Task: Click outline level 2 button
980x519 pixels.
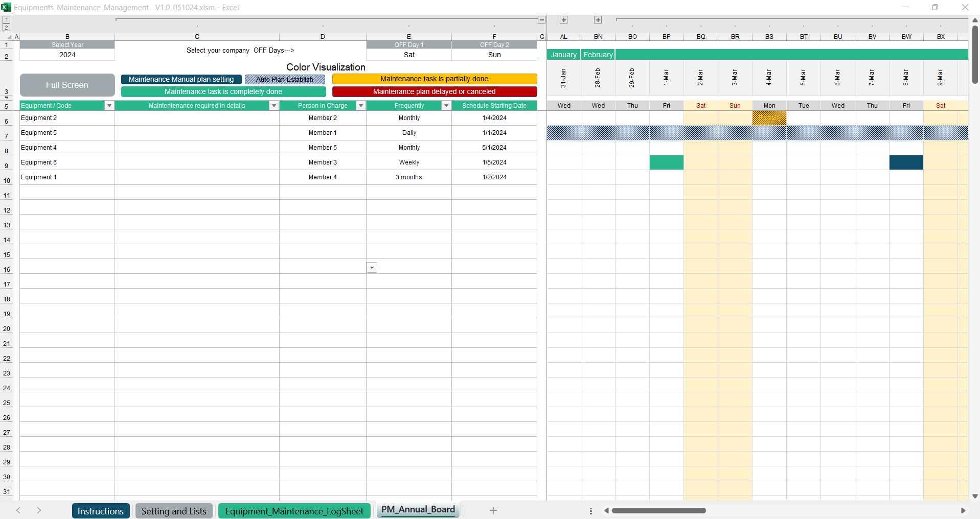Action: [6, 28]
